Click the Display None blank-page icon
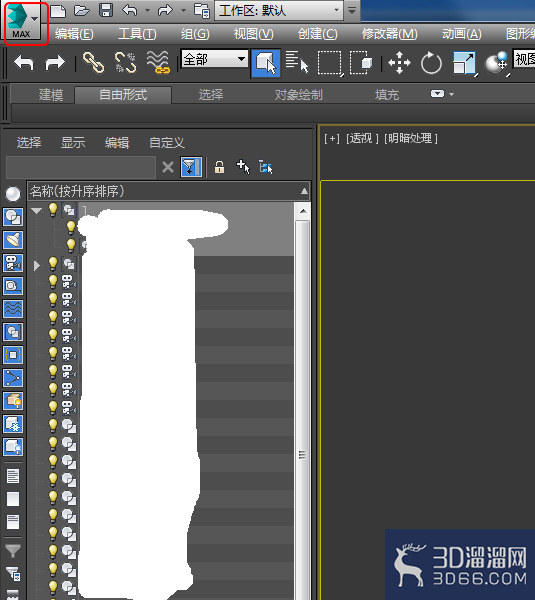The height and width of the screenshot is (600, 535). [x=13, y=499]
